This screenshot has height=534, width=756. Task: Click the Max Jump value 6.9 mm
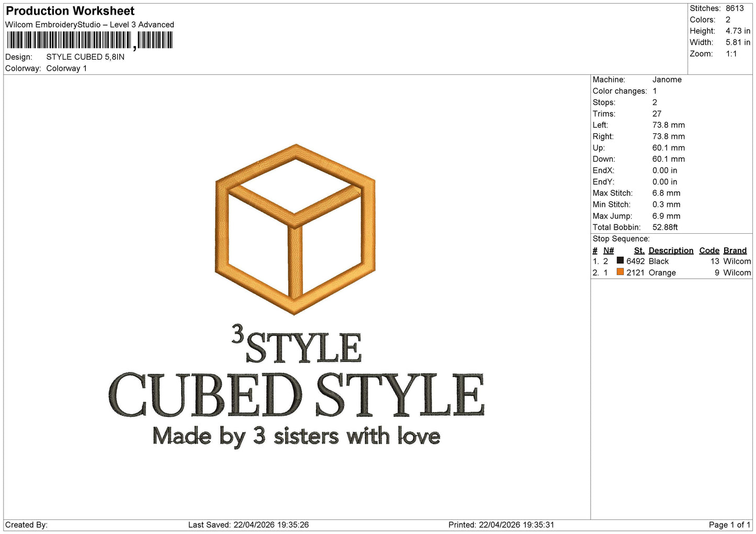point(666,216)
